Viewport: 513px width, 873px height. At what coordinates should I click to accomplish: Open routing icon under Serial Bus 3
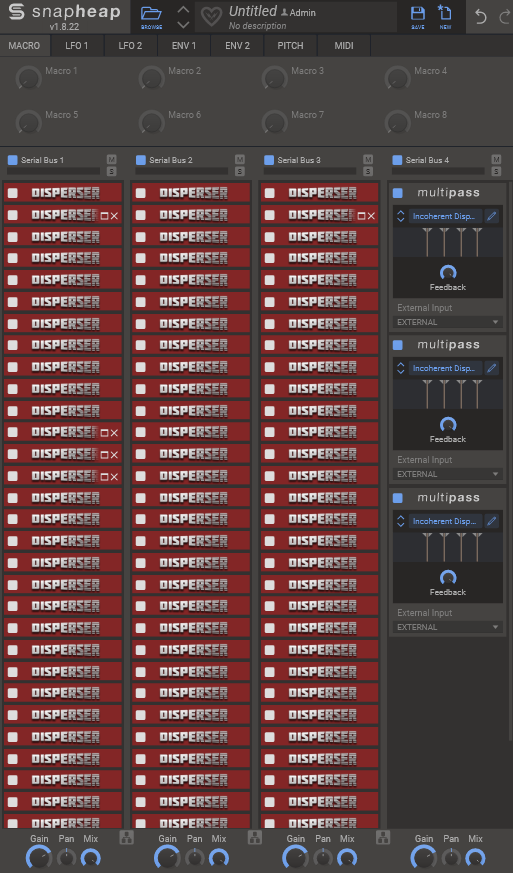[x=383, y=837]
